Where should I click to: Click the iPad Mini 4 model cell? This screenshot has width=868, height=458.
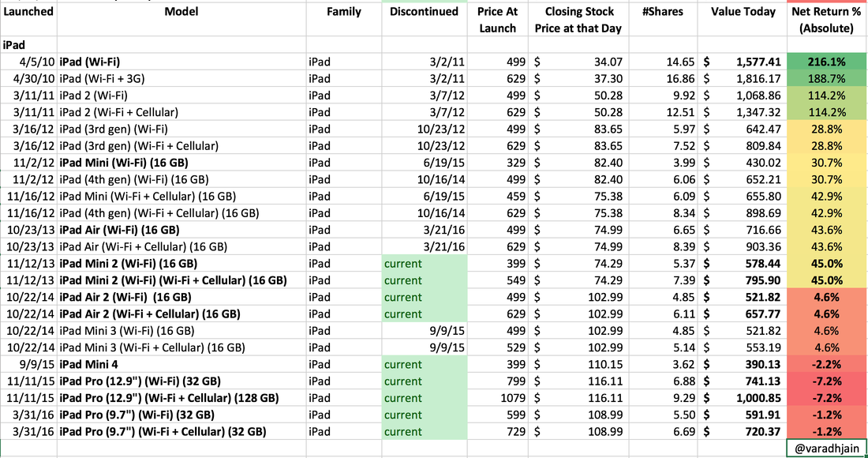tap(181, 365)
